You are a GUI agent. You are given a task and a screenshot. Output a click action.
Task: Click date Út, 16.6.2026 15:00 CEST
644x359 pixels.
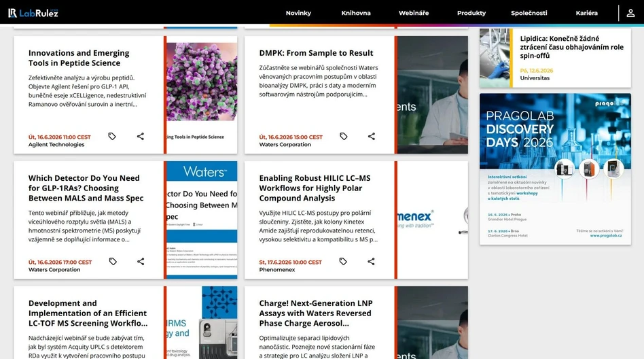point(291,137)
